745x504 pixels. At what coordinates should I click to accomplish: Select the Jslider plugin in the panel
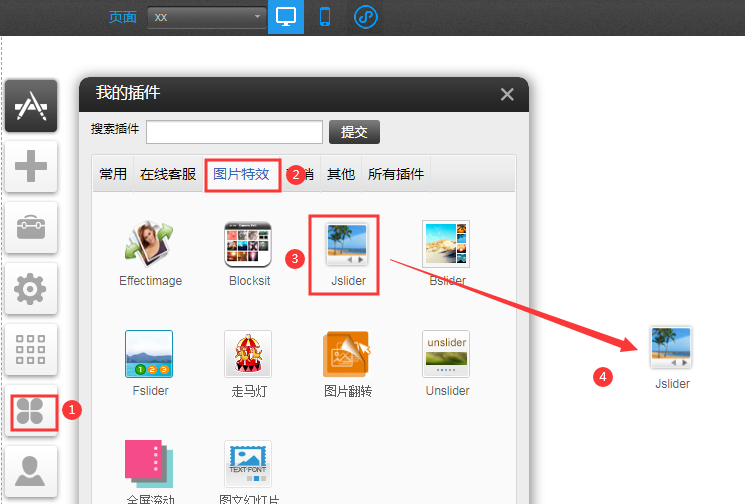click(x=347, y=255)
